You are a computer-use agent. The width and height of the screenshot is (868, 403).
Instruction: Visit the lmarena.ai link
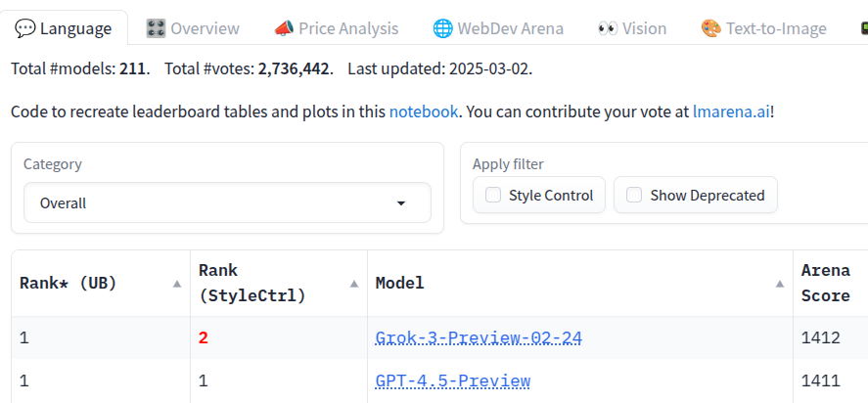click(x=731, y=112)
